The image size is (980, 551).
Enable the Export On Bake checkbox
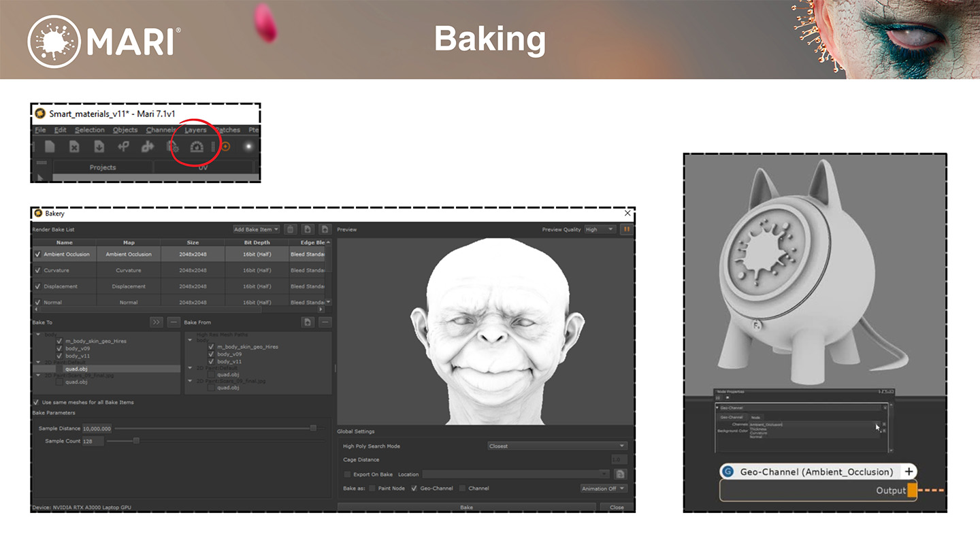(347, 474)
